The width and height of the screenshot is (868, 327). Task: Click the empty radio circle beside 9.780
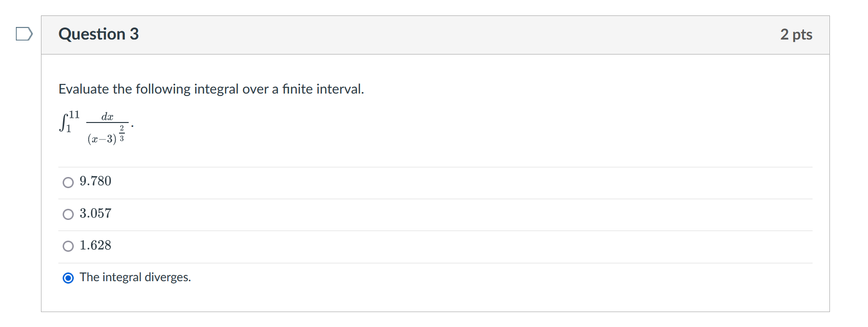[68, 183]
